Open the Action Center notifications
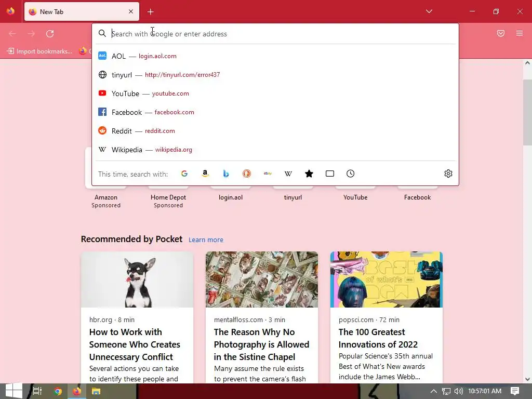The width and height of the screenshot is (532, 399). coord(515,391)
